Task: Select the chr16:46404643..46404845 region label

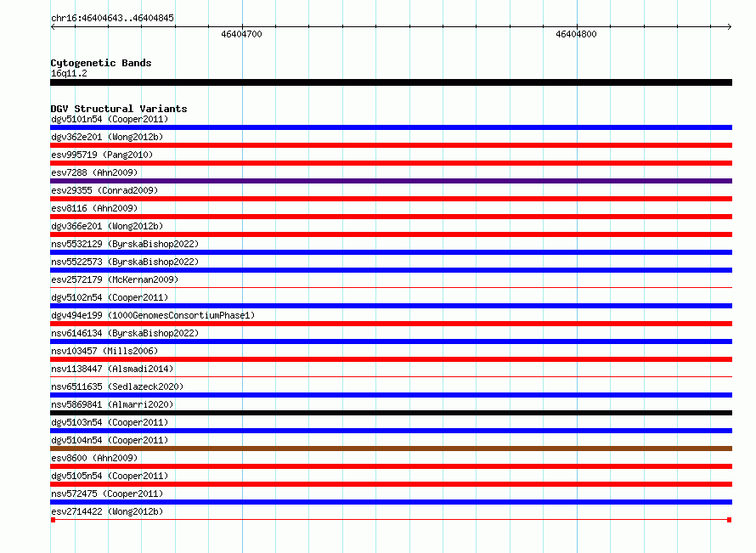Action: (x=112, y=18)
